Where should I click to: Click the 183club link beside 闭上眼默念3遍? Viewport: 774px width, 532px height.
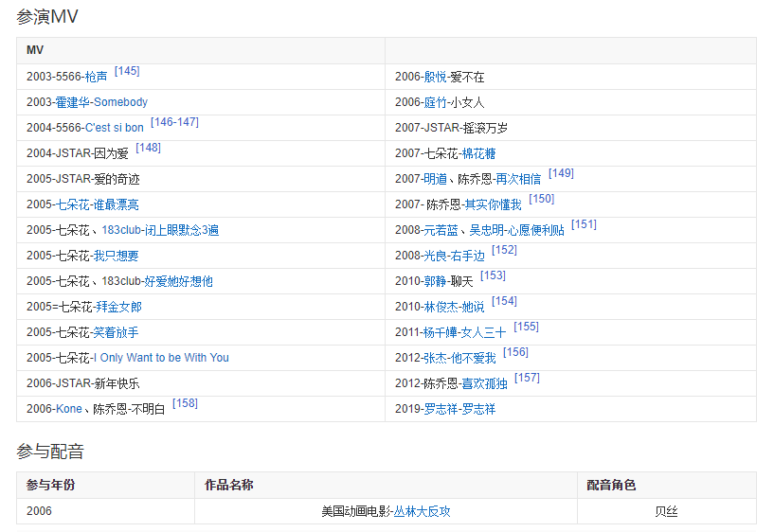[121, 230]
